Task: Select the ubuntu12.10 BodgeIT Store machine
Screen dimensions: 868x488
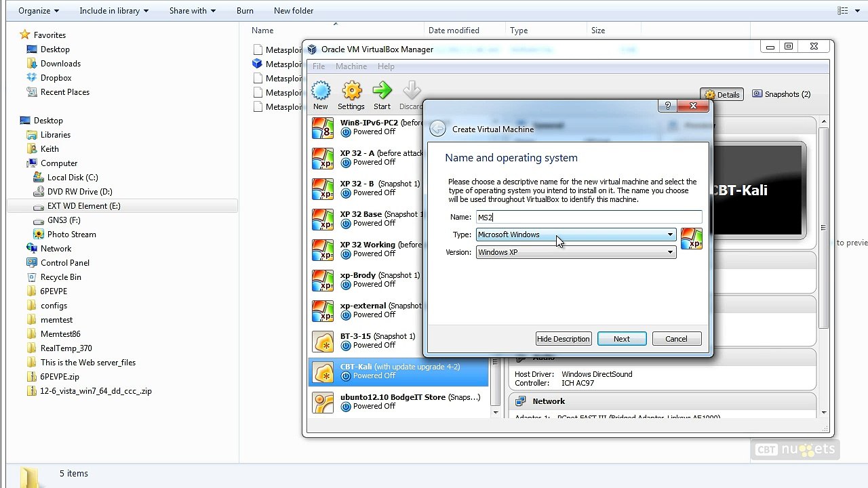Action: (x=399, y=402)
